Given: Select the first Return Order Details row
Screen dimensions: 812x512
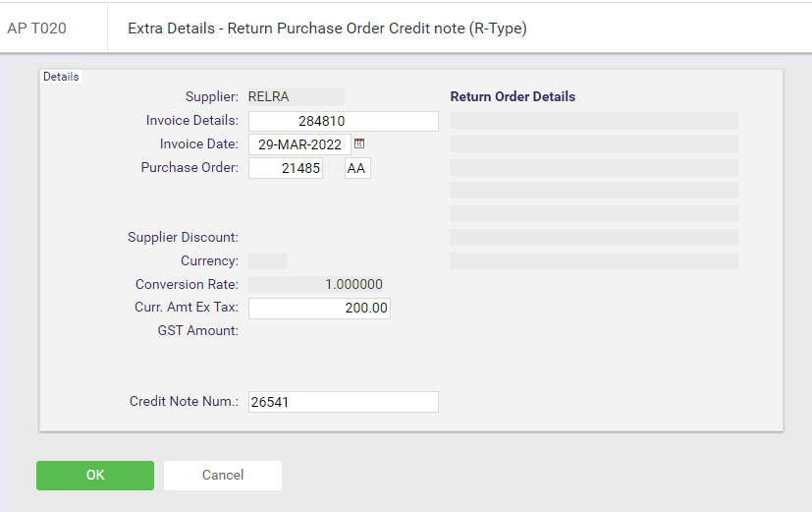Looking at the screenshot, I should tap(594, 120).
